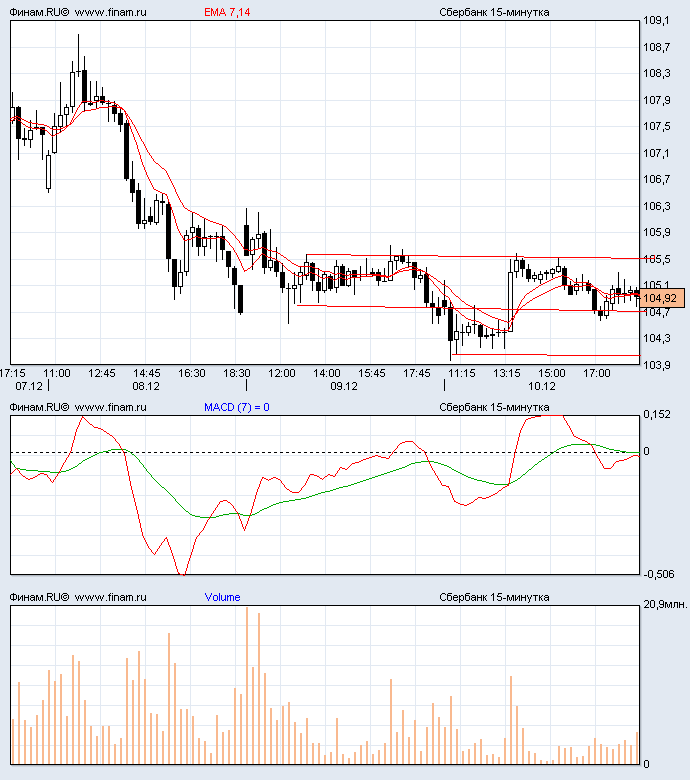Click the 106,7 price axis label
The image size is (690, 780).
(x=657, y=179)
